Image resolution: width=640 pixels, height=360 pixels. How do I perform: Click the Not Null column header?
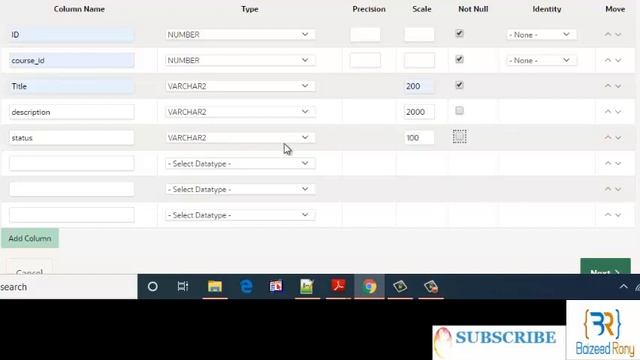tap(473, 9)
